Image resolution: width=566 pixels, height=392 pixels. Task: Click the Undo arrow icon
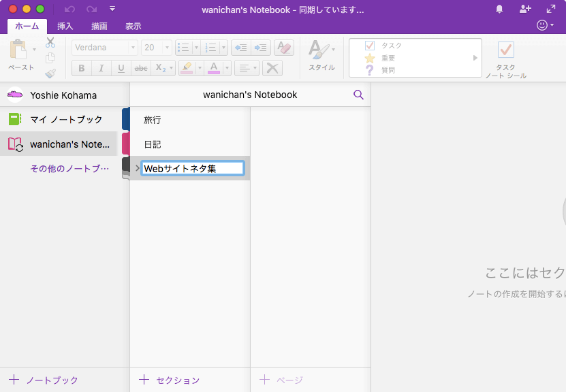pyautogui.click(x=69, y=10)
